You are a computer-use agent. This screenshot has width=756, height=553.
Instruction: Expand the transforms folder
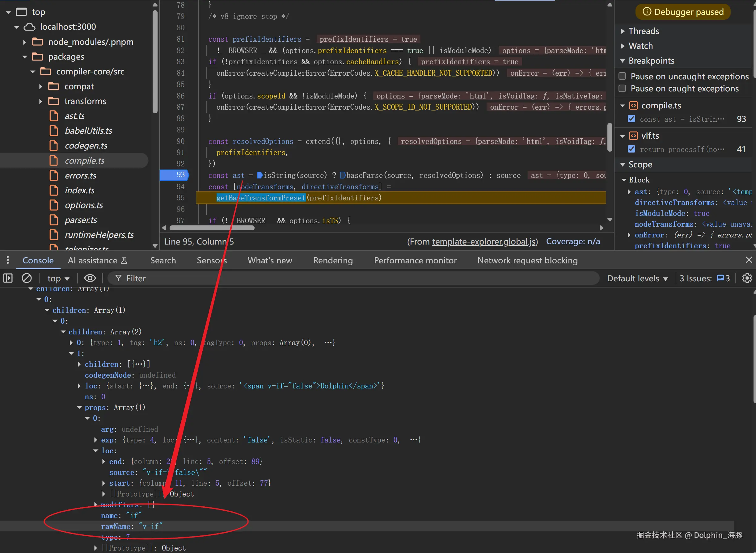(x=40, y=101)
